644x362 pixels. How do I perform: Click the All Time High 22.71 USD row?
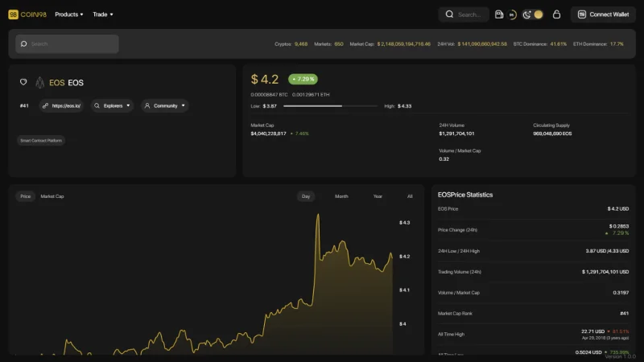coord(533,335)
